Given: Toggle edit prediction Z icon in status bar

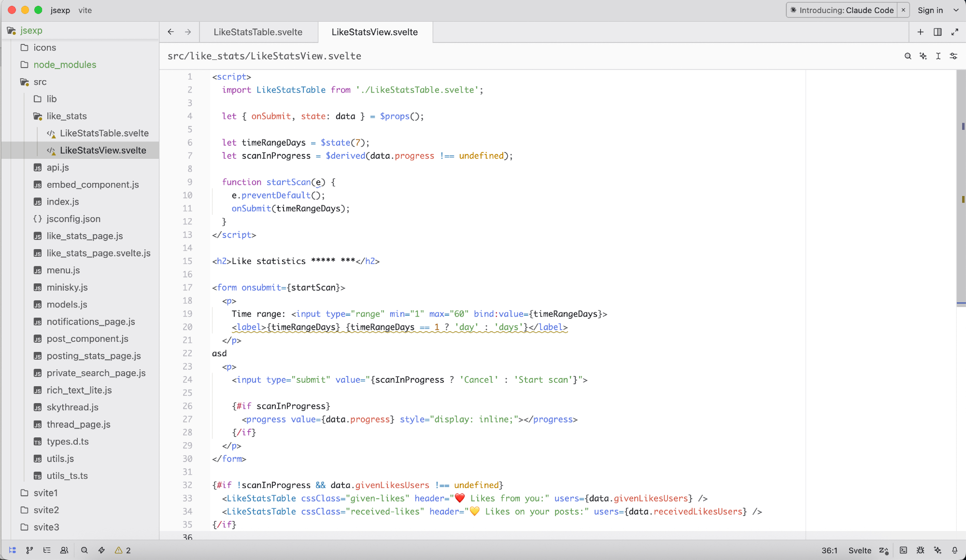Looking at the screenshot, I should (884, 550).
